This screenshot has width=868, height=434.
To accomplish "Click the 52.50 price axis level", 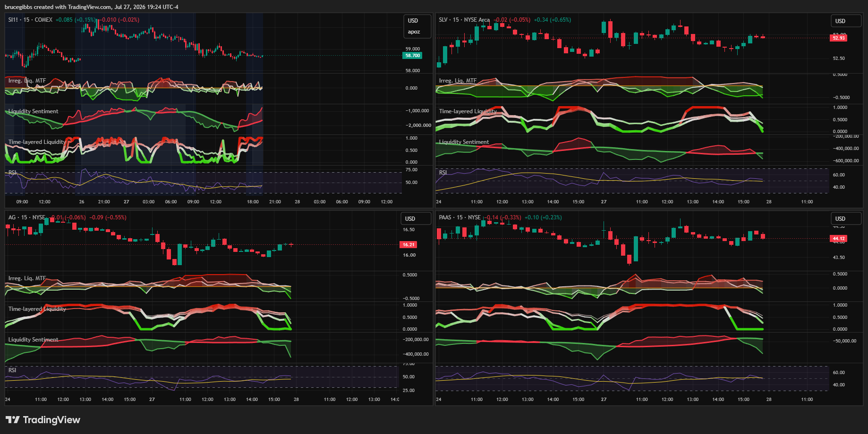I will 839,58.
